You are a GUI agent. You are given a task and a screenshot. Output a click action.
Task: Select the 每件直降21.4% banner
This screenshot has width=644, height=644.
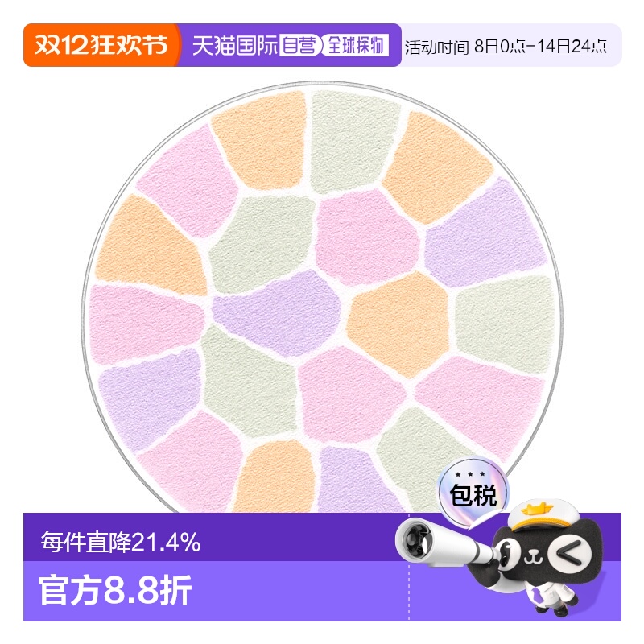pyautogui.click(x=121, y=543)
